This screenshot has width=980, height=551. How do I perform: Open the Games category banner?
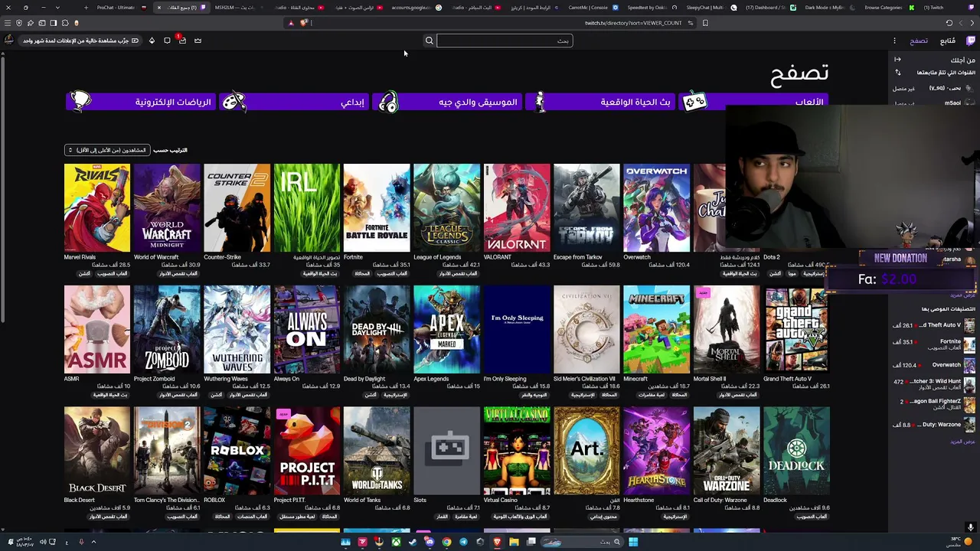[x=754, y=102]
